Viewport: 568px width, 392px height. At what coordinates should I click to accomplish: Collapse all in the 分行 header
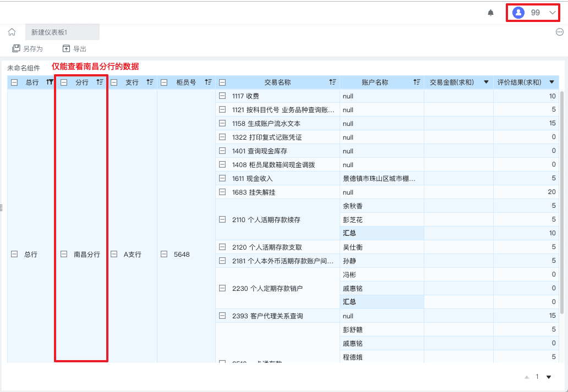click(x=64, y=82)
